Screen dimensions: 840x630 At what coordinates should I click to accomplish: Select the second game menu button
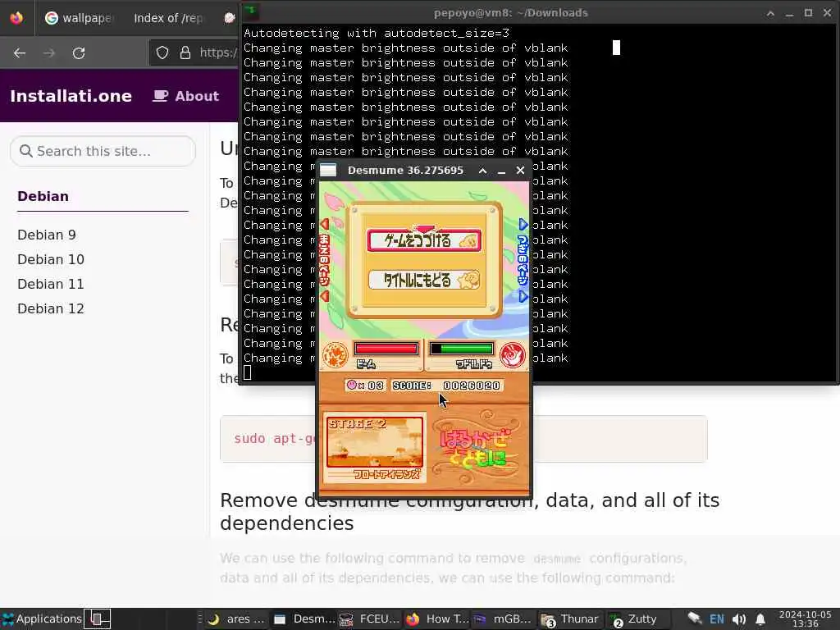tap(424, 281)
